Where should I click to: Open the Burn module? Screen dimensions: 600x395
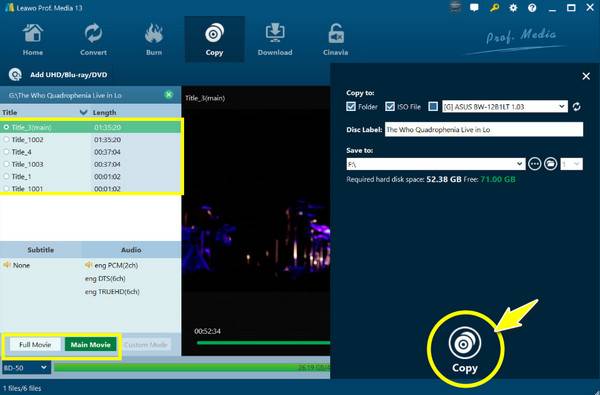(154, 40)
